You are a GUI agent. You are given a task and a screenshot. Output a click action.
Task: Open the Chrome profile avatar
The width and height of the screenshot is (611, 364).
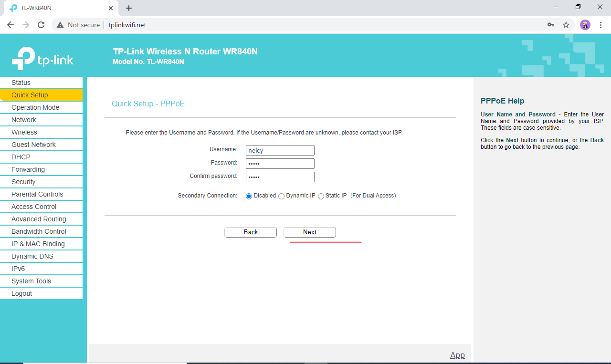pos(585,25)
